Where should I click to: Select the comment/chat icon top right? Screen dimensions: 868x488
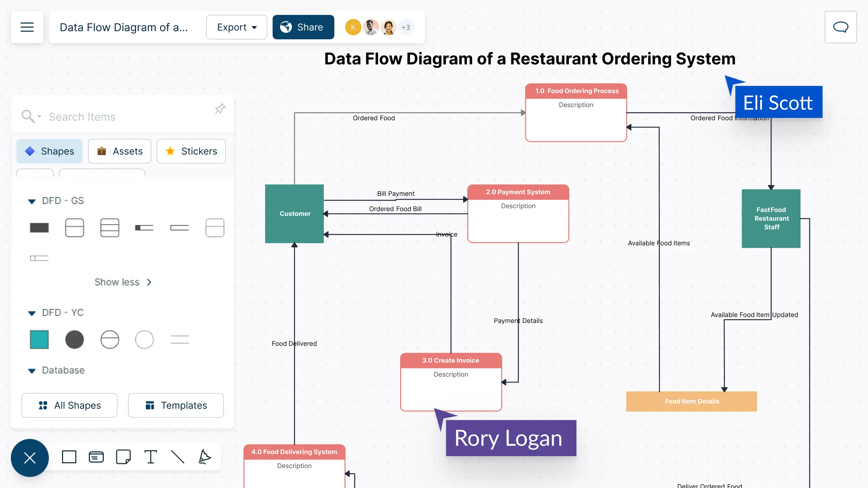pyautogui.click(x=841, y=27)
